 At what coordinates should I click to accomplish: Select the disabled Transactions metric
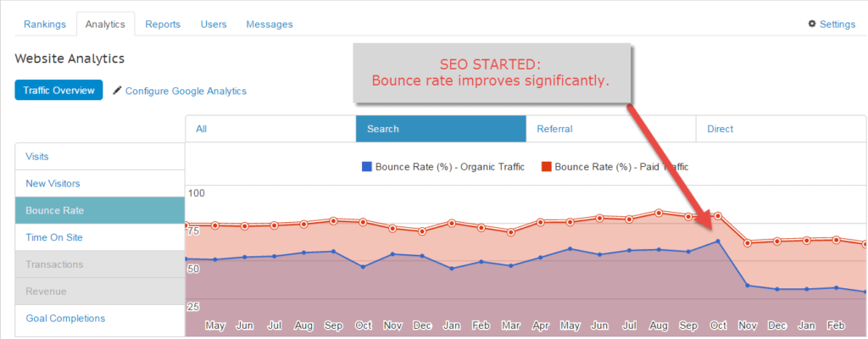click(x=100, y=264)
